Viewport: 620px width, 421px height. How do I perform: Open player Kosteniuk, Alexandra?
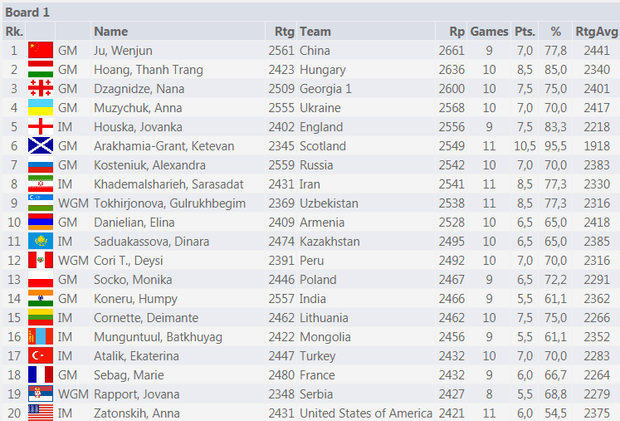(x=152, y=165)
